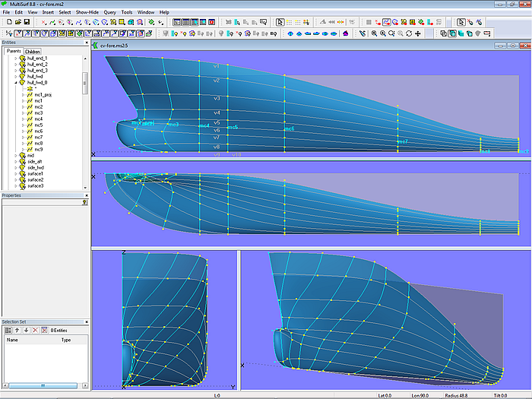
Task: Open the Show-Hide menu
Action: coord(85,13)
